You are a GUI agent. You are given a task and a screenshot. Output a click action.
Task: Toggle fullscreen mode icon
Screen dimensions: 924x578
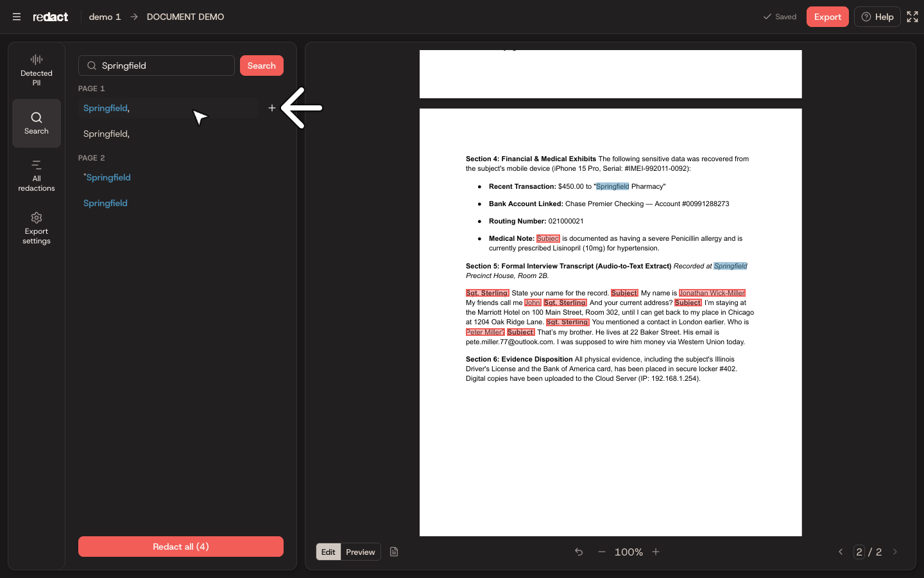click(912, 17)
